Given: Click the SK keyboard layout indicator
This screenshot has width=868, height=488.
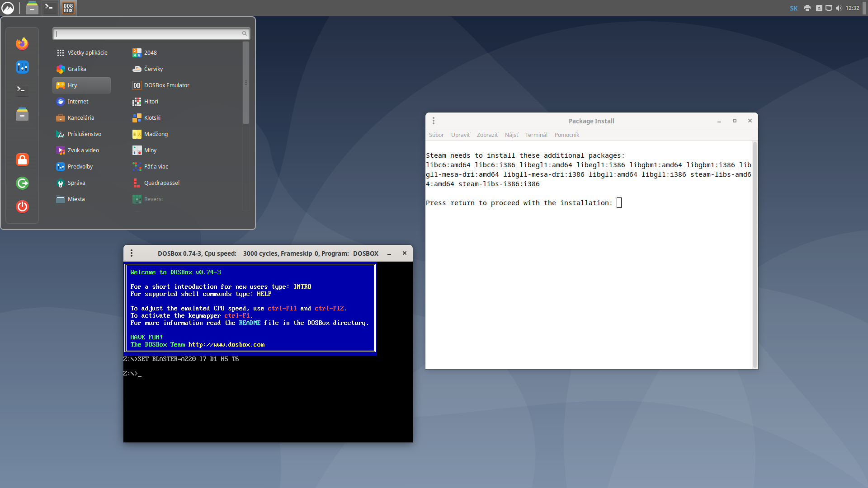Looking at the screenshot, I should click(794, 8).
